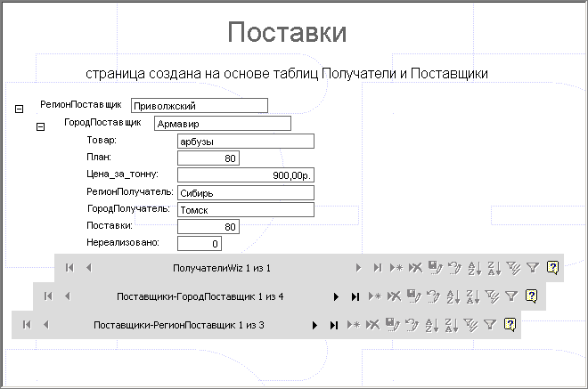Go to last record in Поставщики-РегионПоставщик navigator
The width and height of the screenshot is (588, 389).
tap(334, 325)
